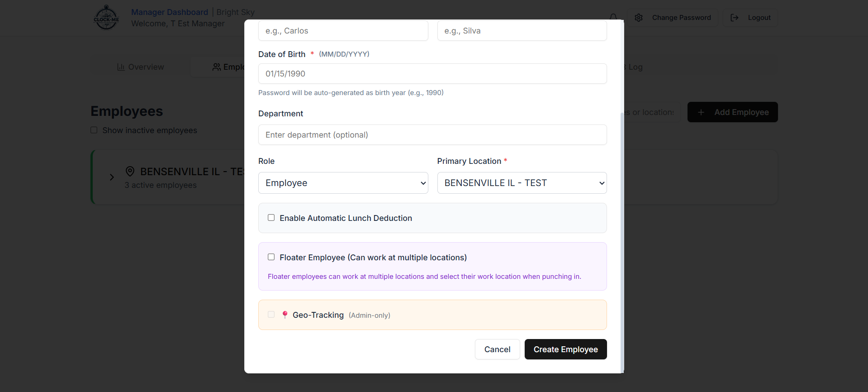Cancel the add employee dialog
The width and height of the screenshot is (868, 392).
coord(498,349)
